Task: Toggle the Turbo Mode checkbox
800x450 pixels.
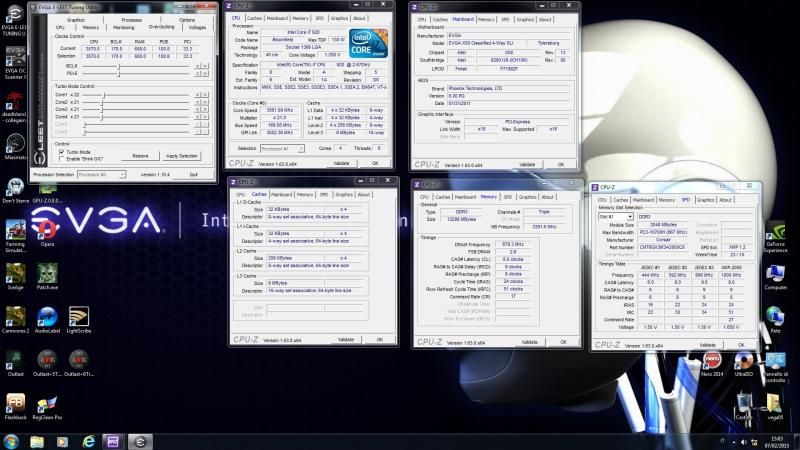Action: [x=62, y=152]
